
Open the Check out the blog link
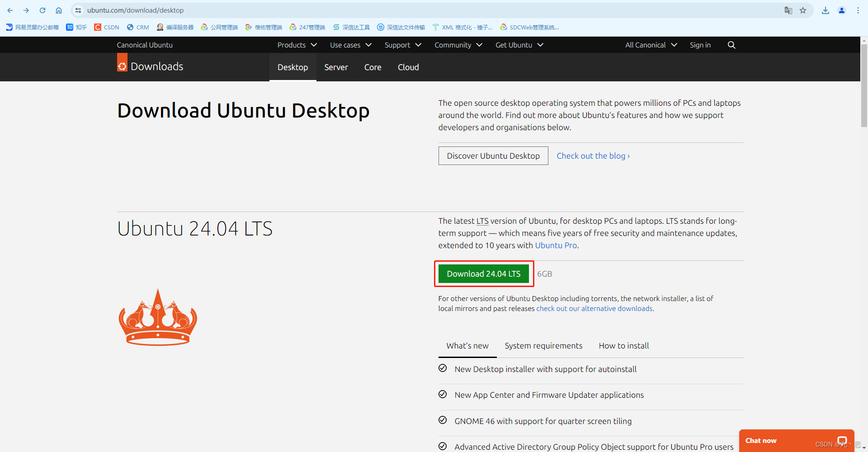coord(593,156)
